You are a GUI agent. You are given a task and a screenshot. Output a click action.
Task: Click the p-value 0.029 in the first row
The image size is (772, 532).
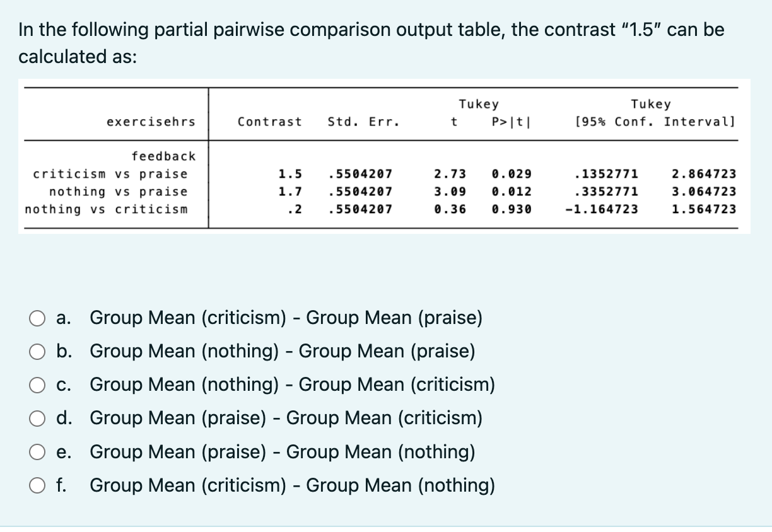[x=512, y=174]
